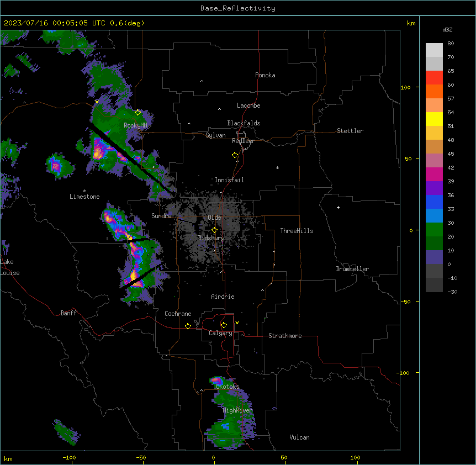The height and width of the screenshot is (465, 476).
Task: Select the yellow V marker east of Calgary
Action: 237,323
